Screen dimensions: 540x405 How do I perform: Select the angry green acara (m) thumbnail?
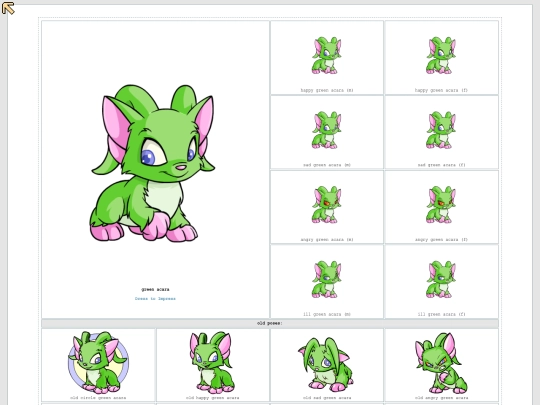[326, 205]
